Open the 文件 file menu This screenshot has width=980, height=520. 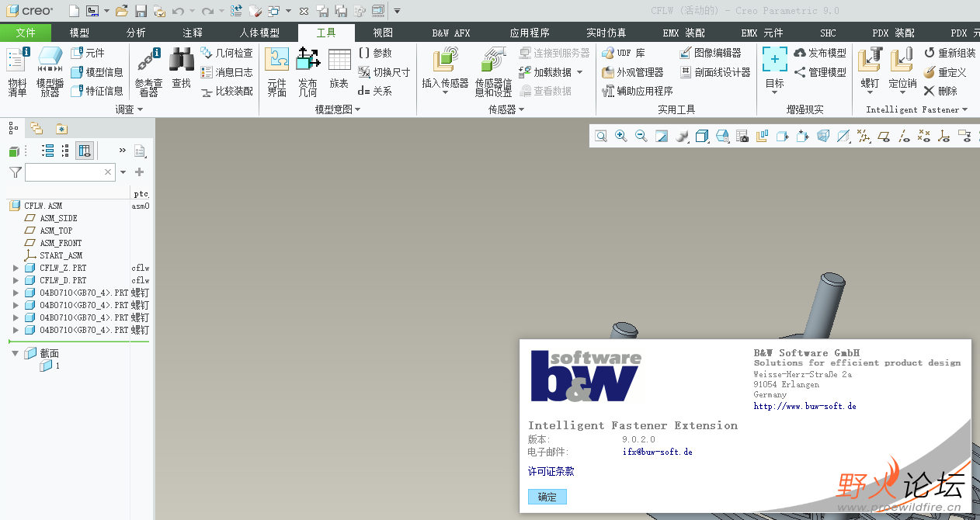tap(26, 33)
